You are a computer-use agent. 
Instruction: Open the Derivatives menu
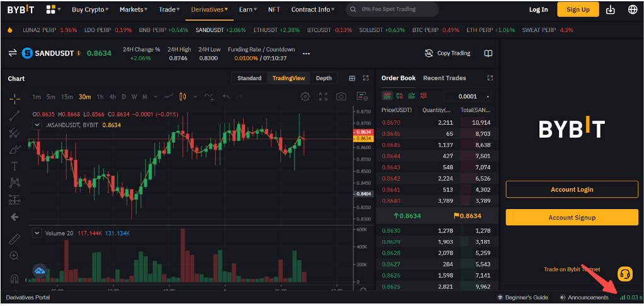[x=209, y=9]
